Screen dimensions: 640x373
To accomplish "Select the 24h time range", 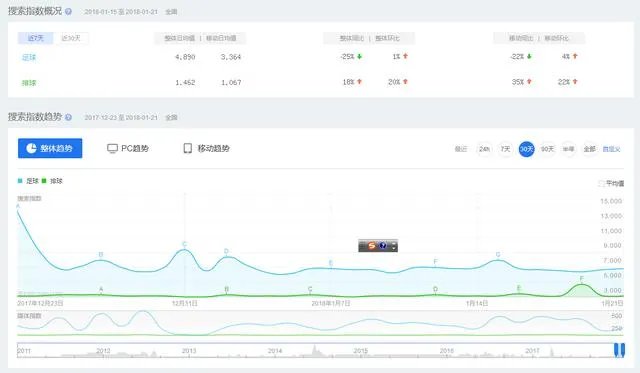I will point(484,149).
